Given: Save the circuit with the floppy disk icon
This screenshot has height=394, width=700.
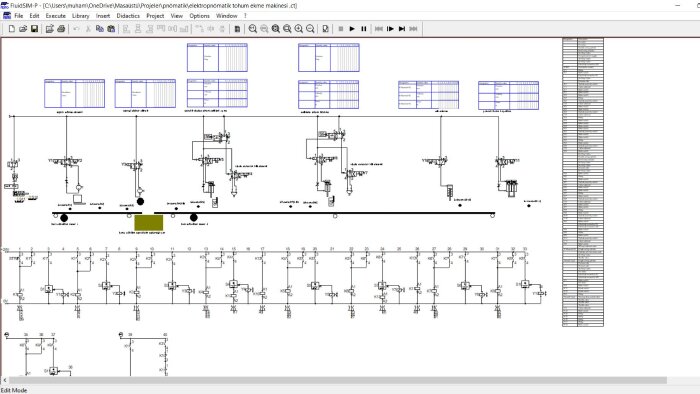Looking at the screenshot, I should [x=34, y=29].
